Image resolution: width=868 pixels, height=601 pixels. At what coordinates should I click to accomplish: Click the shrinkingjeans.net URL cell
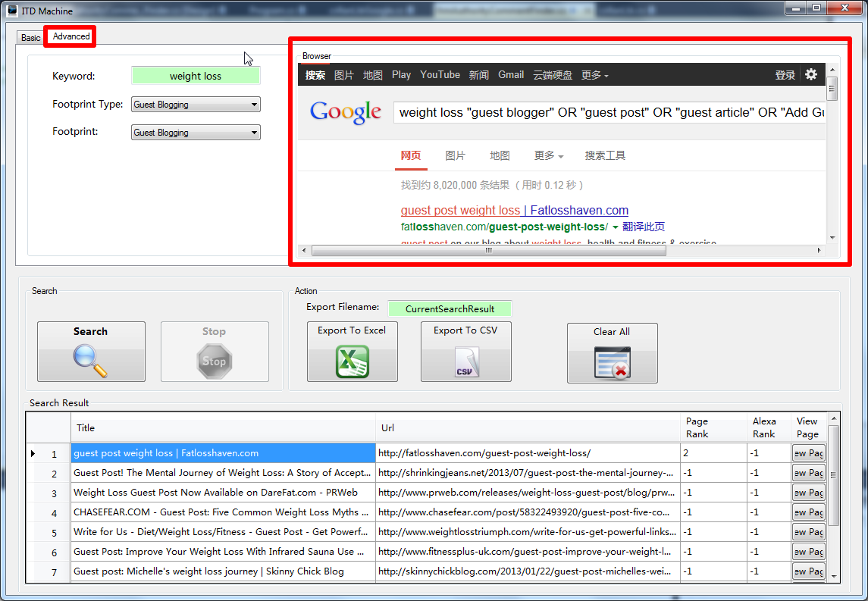click(528, 473)
